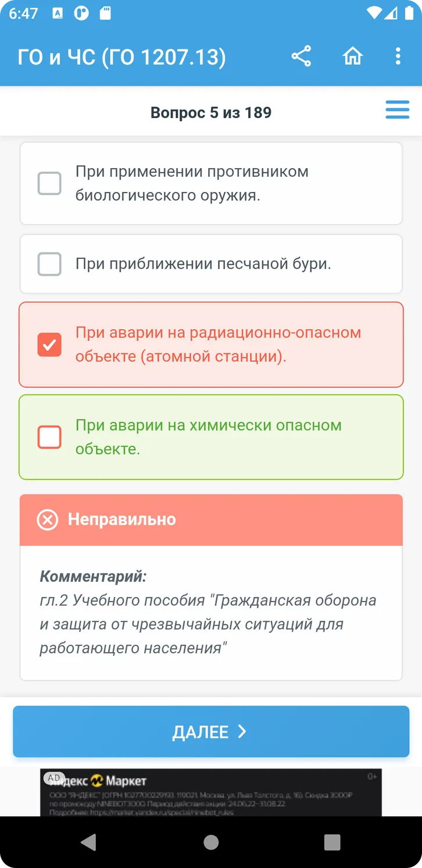The width and height of the screenshot is (422, 868).
Task: Open the question list hamburger menu
Action: [x=398, y=110]
